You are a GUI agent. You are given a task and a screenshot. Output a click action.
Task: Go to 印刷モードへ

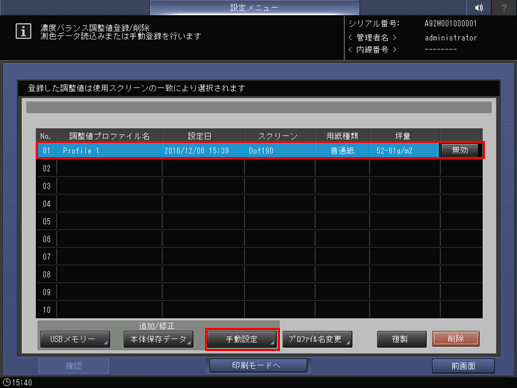pyautogui.click(x=258, y=365)
